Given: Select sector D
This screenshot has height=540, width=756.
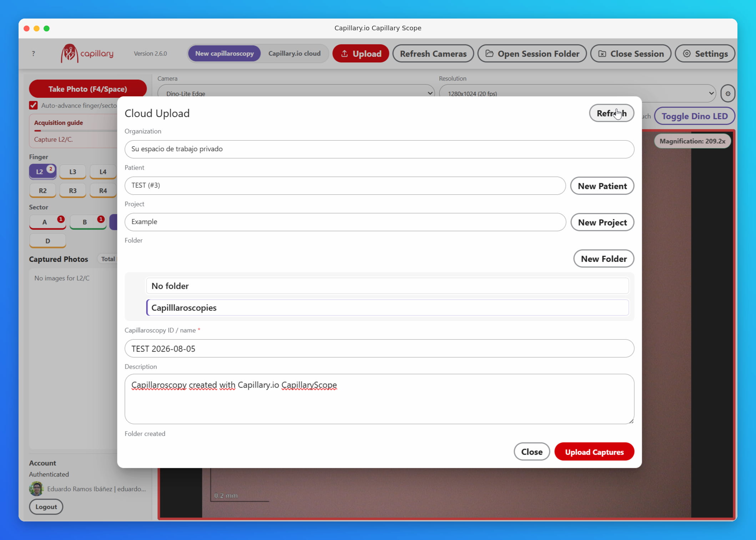Looking at the screenshot, I should click(x=47, y=241).
